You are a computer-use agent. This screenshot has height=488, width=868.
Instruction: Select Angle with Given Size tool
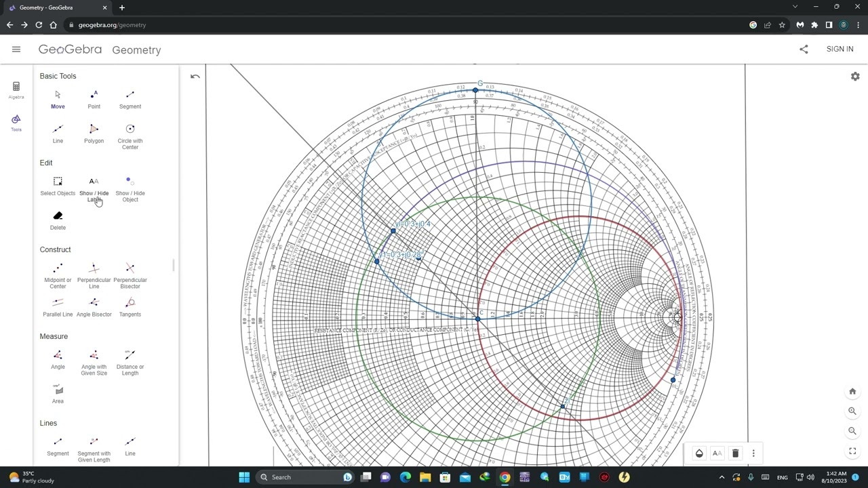[x=94, y=362]
